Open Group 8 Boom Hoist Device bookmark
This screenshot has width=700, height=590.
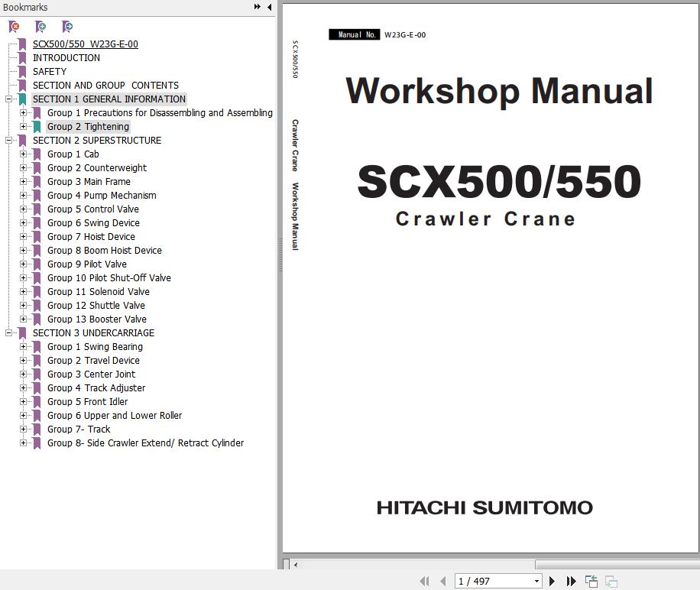coord(105,251)
